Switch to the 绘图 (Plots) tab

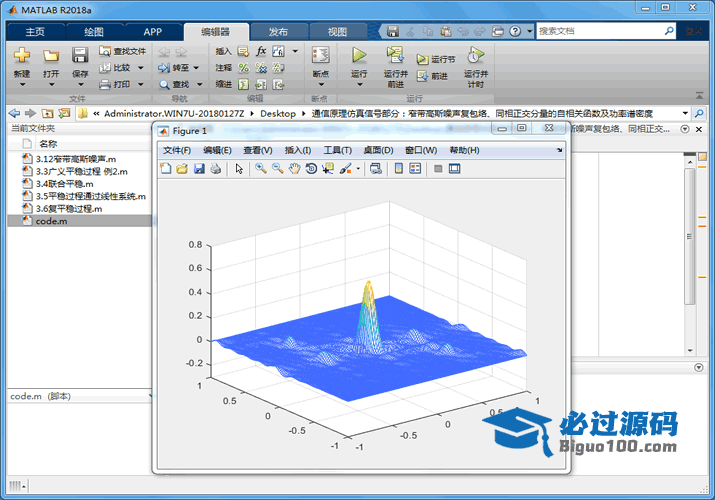[x=94, y=31]
